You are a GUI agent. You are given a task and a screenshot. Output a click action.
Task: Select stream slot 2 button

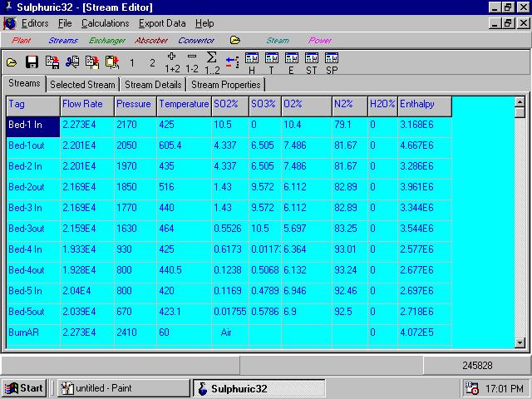152,62
